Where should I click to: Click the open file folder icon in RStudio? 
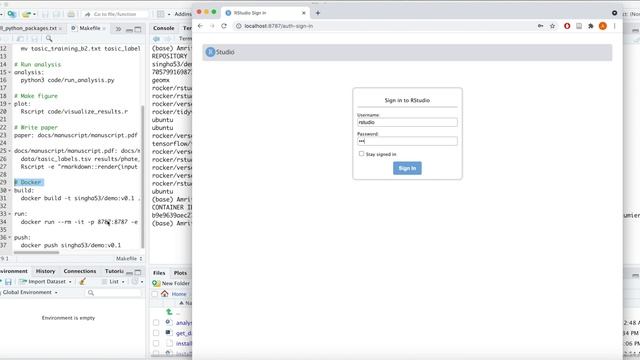coord(26,14)
